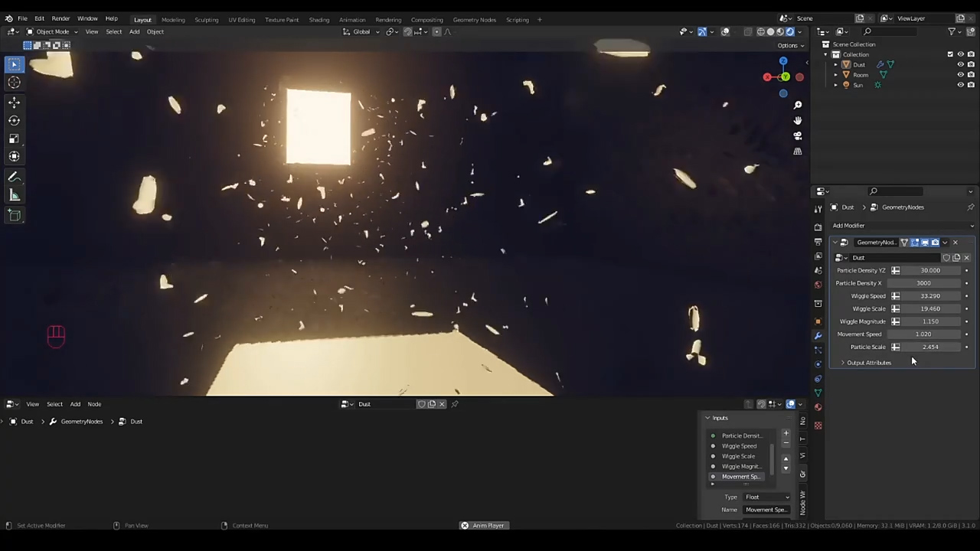980x551 pixels.
Task: Select the Move tool in the toolbar
Action: point(14,102)
